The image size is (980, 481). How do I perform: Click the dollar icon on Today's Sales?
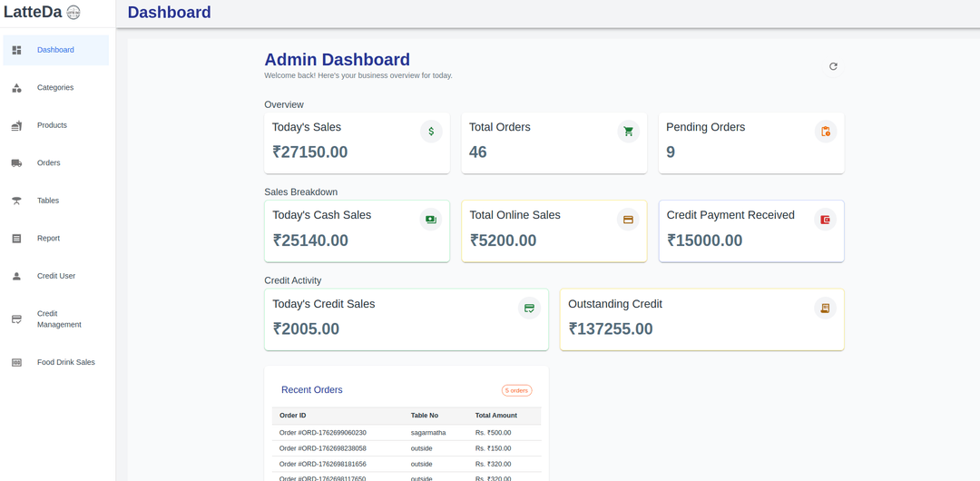point(431,132)
